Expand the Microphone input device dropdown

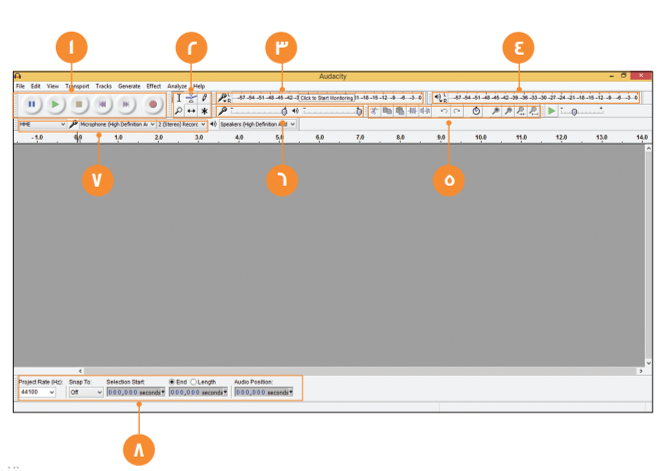point(117,124)
